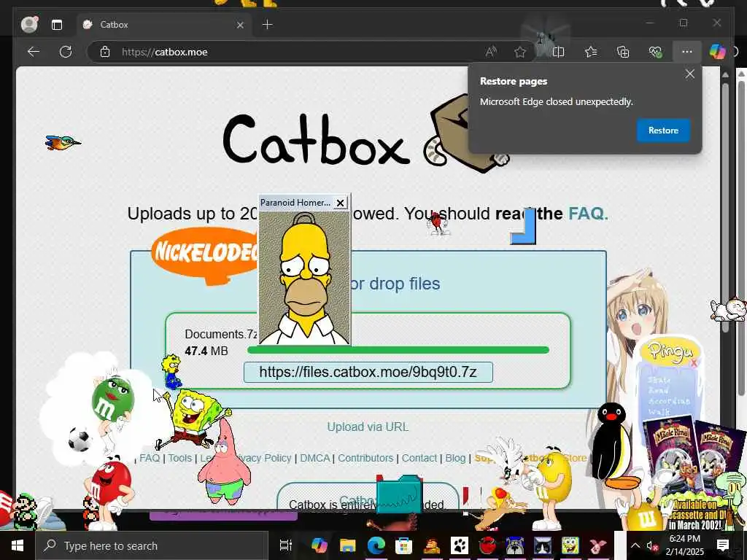The width and height of the screenshot is (747, 560).
Task: Select the files.catbox.moe uploaded link field
Action: 368,372
